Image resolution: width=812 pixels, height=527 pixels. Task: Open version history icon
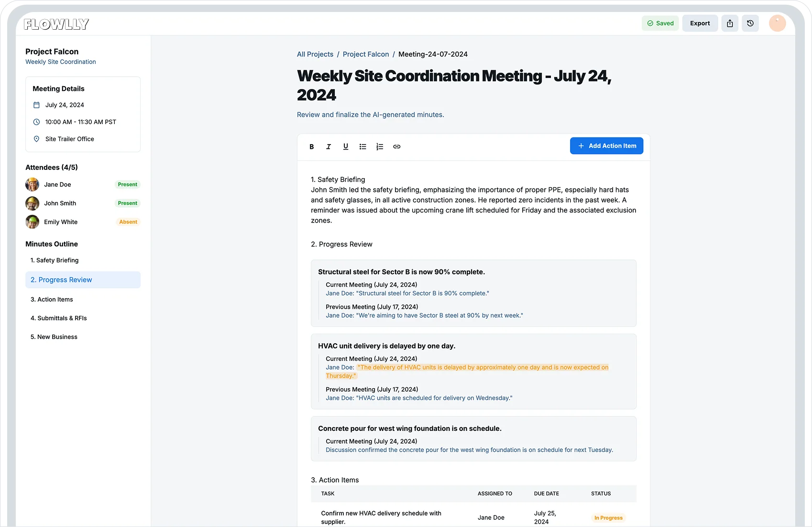[x=750, y=23]
